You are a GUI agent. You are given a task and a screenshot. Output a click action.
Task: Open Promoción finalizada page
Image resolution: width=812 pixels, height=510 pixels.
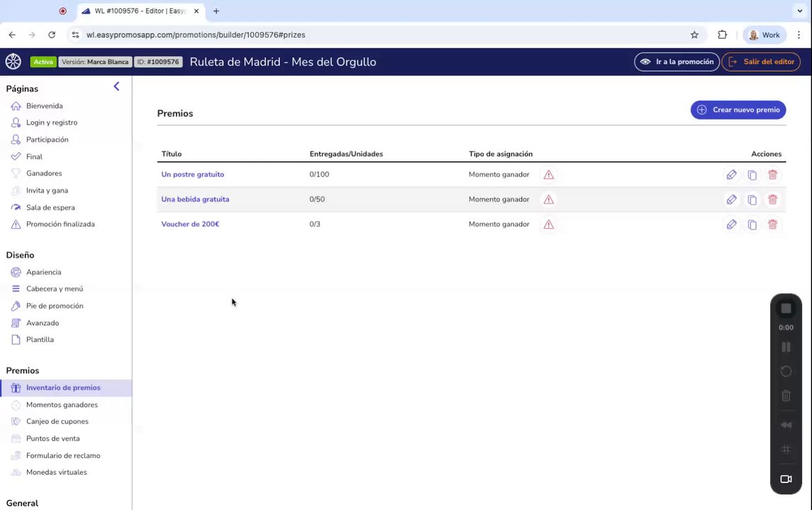60,225
